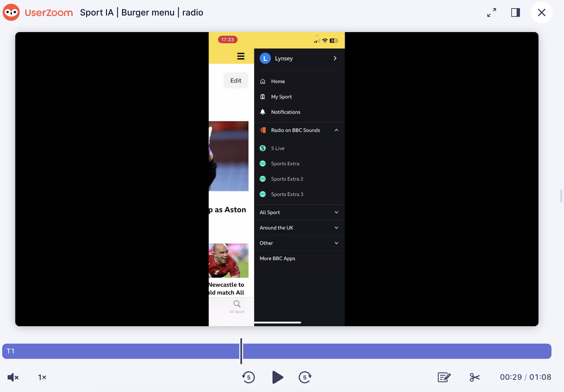Create a clip with scissors icon
Image resolution: width=564 pixels, height=392 pixels.
(x=475, y=377)
